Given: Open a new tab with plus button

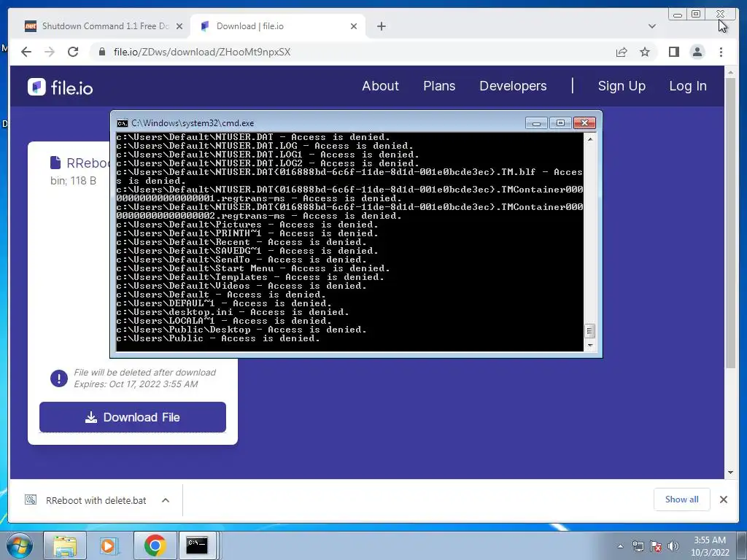Looking at the screenshot, I should pyautogui.click(x=381, y=26).
